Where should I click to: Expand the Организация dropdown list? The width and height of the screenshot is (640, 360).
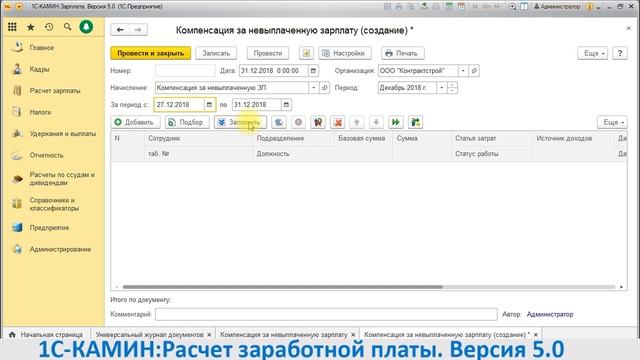pyautogui.click(x=463, y=71)
